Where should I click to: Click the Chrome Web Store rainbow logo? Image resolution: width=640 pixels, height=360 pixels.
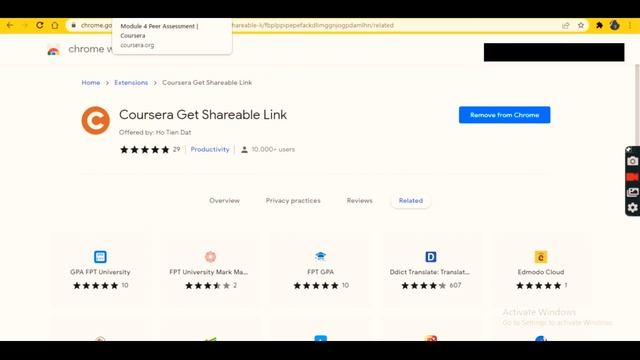point(53,50)
